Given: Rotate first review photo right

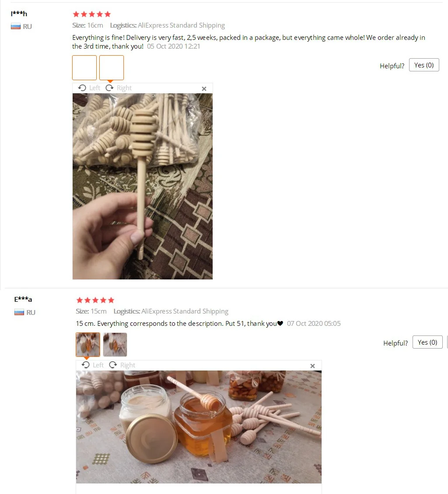Looking at the screenshot, I should pyautogui.click(x=119, y=88).
